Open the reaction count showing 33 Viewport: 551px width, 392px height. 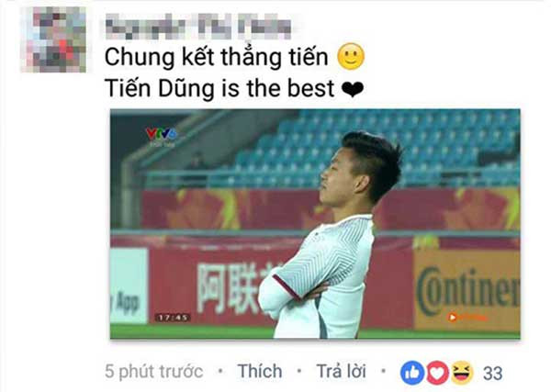492,373
